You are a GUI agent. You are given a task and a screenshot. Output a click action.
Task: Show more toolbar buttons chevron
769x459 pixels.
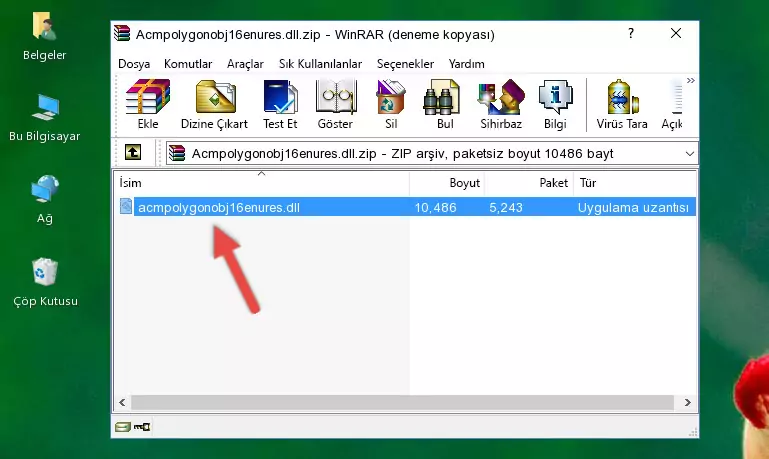(x=691, y=80)
